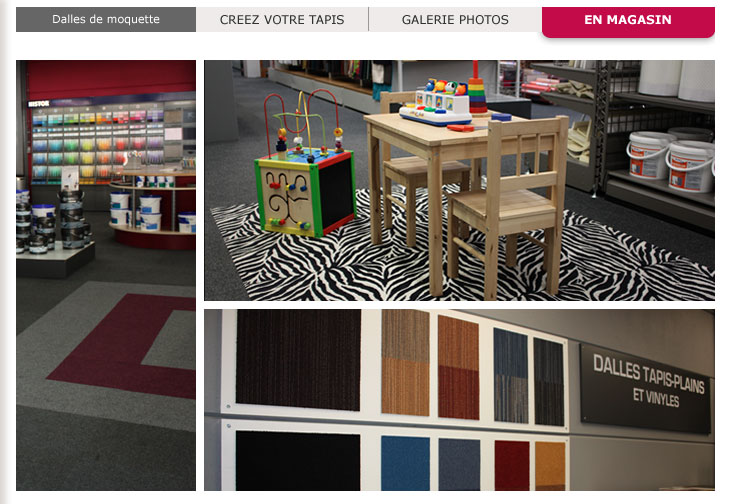
Task: Open the zebra rug kids table photo
Action: click(x=459, y=180)
